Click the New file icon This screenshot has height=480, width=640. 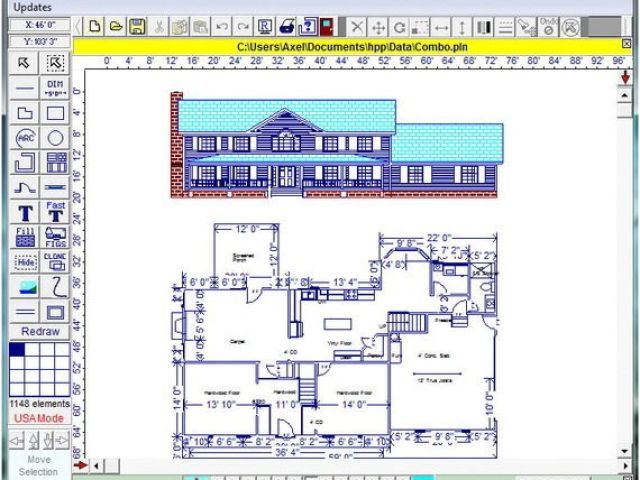point(95,26)
